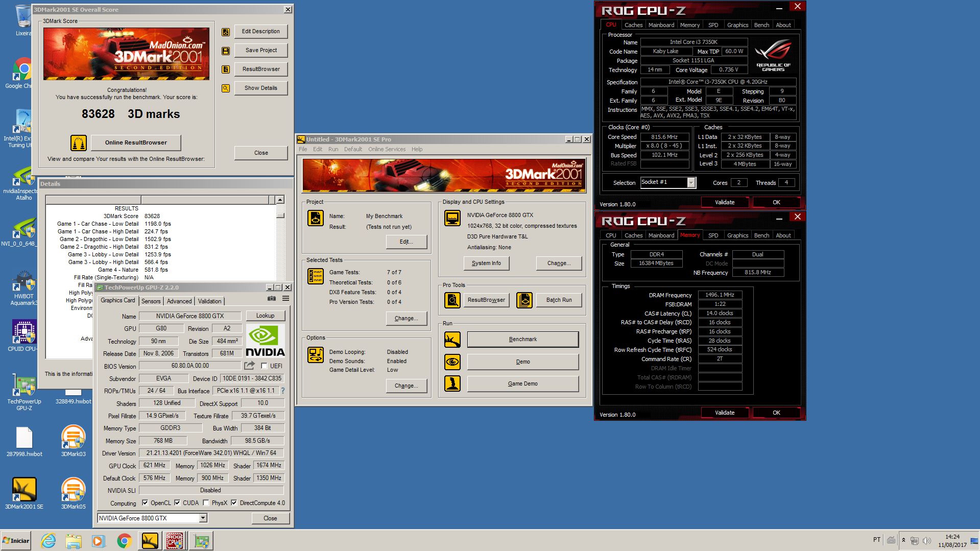980x551 pixels.
Task: Click OK in the lower CPU-Z window
Action: pos(776,413)
